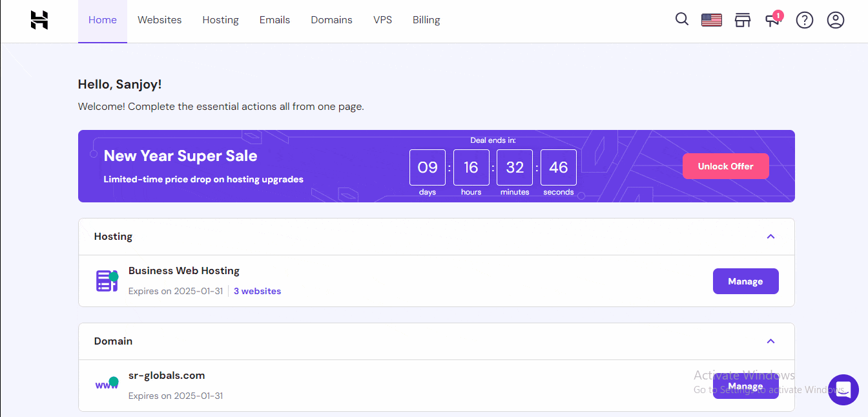Click the account profile icon
868x417 pixels.
[836, 20]
